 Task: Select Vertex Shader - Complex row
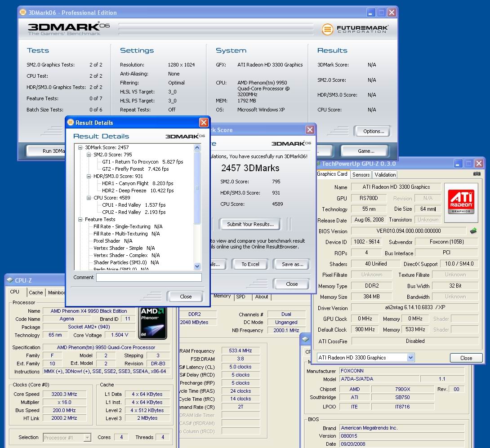127,255
